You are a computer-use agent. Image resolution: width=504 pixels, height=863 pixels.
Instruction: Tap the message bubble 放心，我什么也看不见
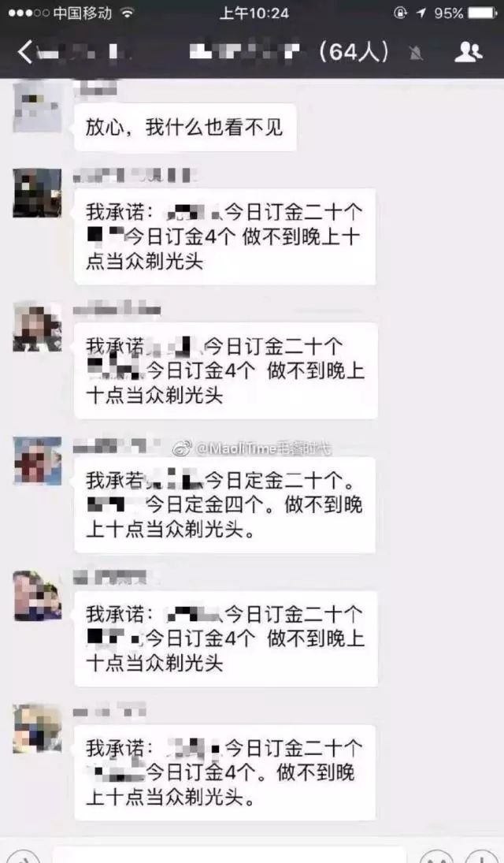coord(185,127)
